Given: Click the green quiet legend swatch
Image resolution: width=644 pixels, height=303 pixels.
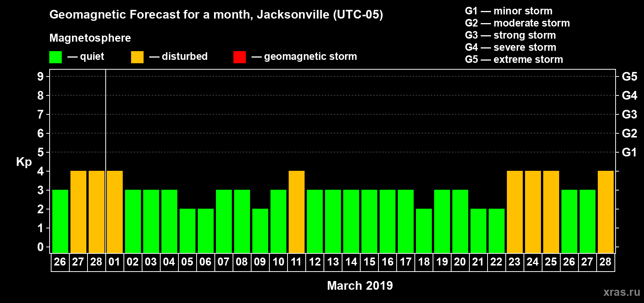Looking at the screenshot, I should [x=55, y=57].
